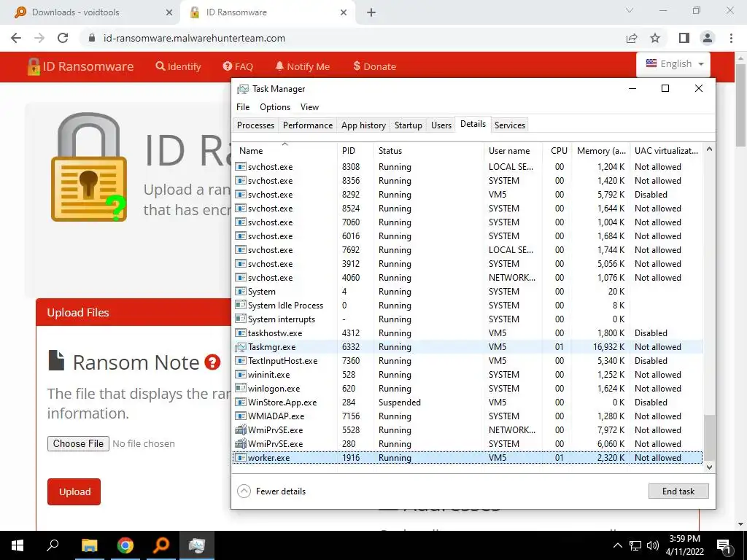Click the tab search chevron in Chrome title bar
The height and width of the screenshot is (560, 747).
[630, 10]
